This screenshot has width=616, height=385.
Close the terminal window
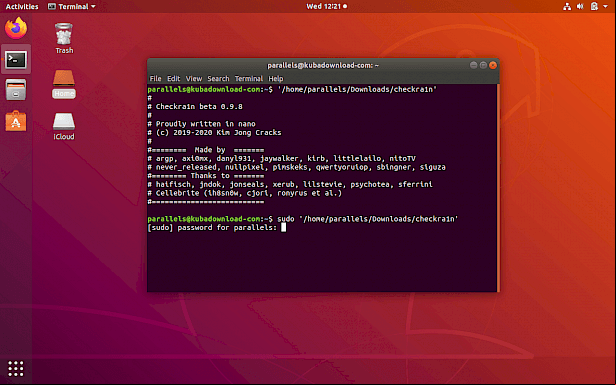(x=493, y=65)
